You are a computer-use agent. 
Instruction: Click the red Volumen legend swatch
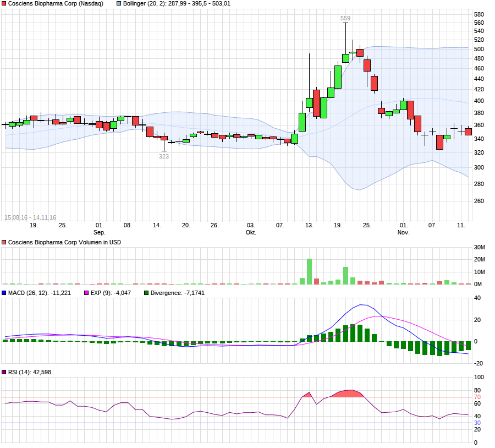(x=4, y=242)
